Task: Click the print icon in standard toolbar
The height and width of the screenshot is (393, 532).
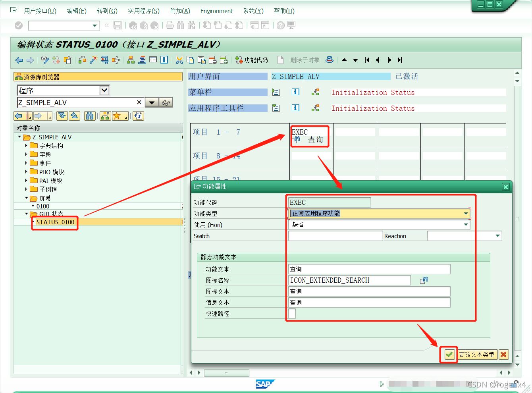Action: [x=170, y=25]
